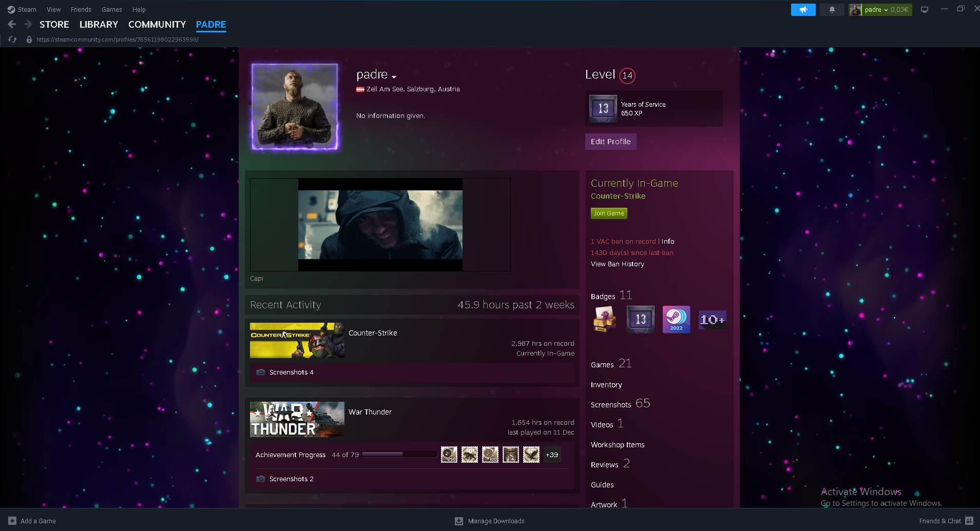This screenshot has width=980, height=531.
Task: Toggle Big Picture mode monitor icon
Action: click(925, 10)
